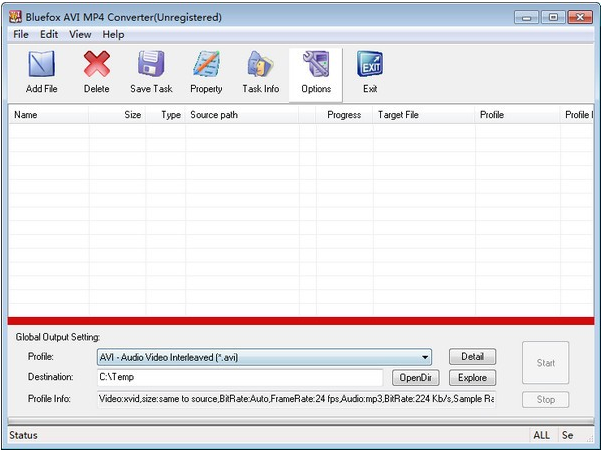Click the Source path column header

point(242,115)
